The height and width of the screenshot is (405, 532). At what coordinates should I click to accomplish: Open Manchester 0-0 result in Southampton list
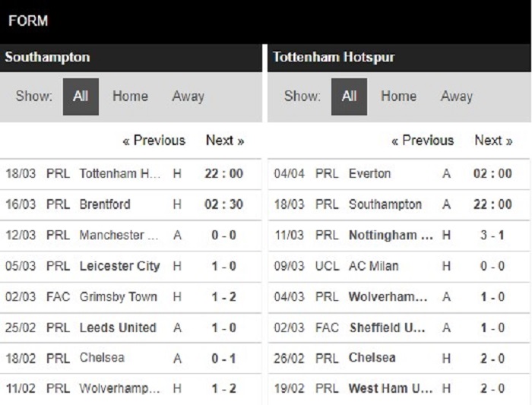(131, 236)
